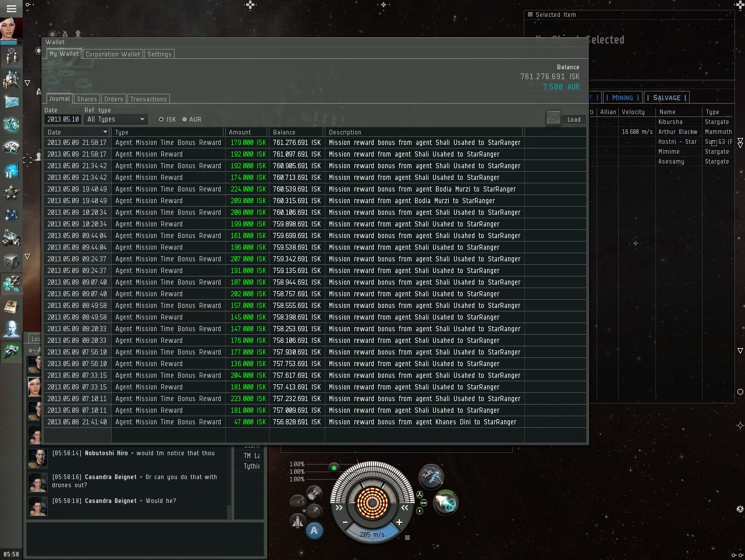Expand the upper triangle marker beside Neocom
Screen dimensions: 745x560
(27, 83)
